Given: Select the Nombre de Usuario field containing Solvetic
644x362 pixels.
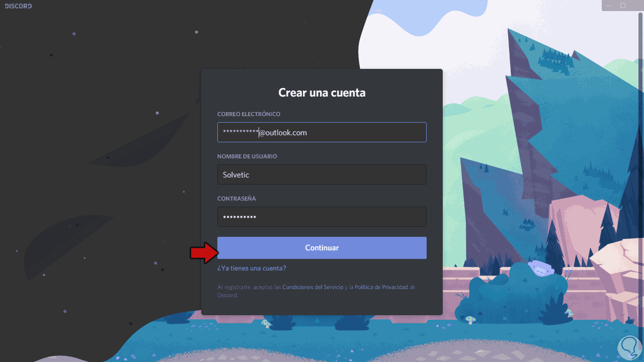Looking at the screenshot, I should click(322, 174).
